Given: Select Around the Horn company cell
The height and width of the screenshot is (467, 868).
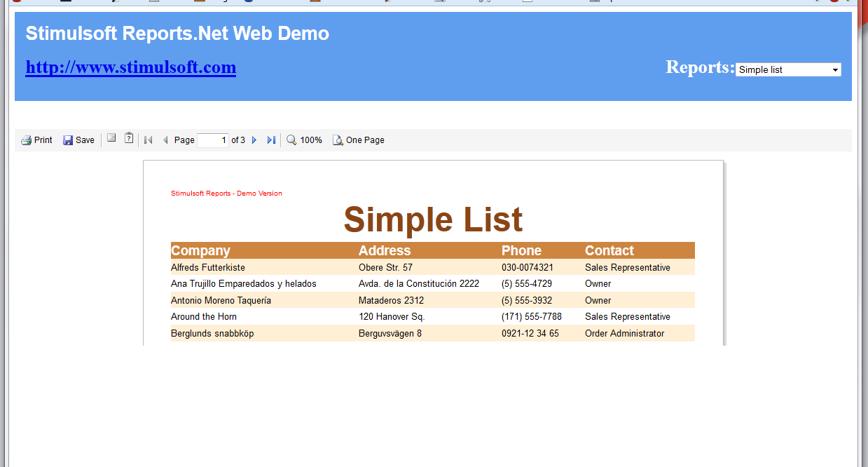Looking at the screenshot, I should [x=204, y=317].
